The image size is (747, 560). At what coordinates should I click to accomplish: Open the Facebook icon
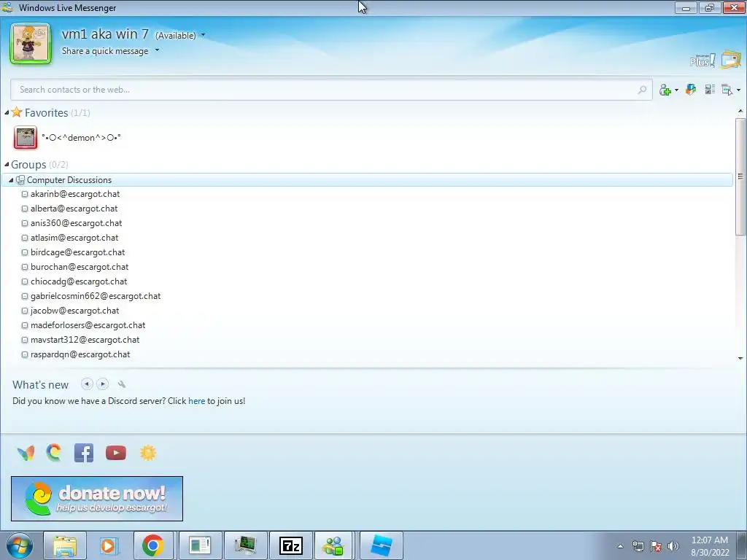[84, 453]
